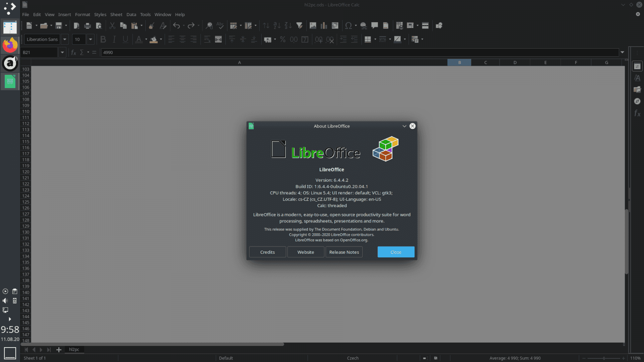Viewport: 644px width, 362px height.
Task: Run spell check from the toolbar
Action: [x=220, y=25]
